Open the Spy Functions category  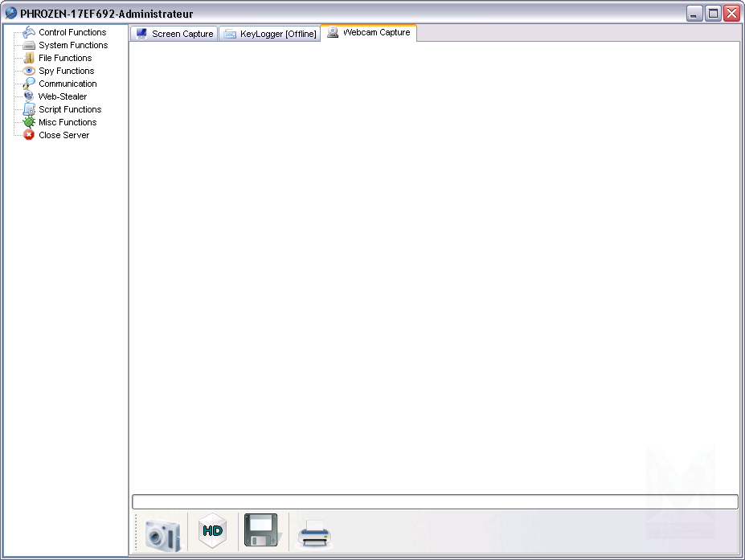click(66, 71)
